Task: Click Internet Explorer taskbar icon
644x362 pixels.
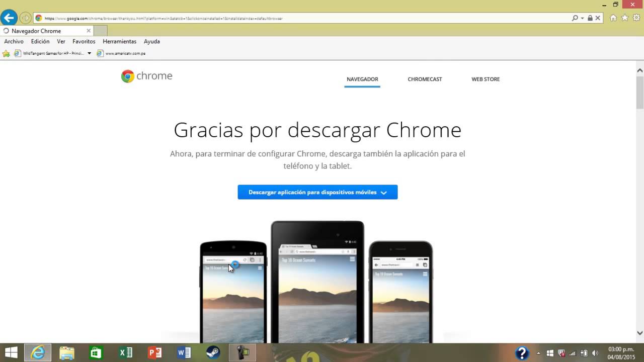Action: [38, 352]
